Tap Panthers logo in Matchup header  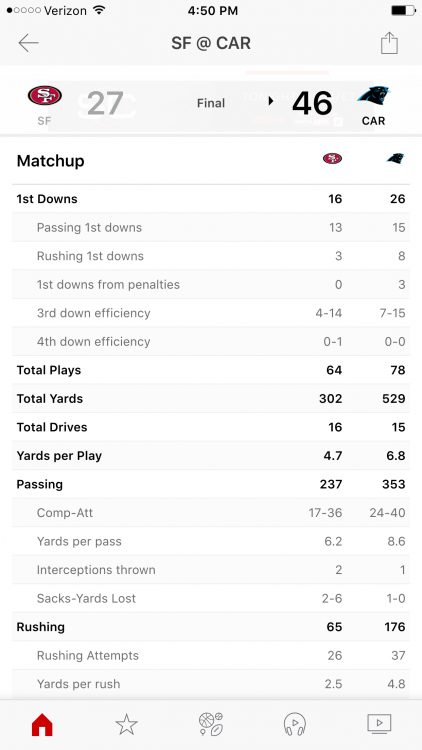coord(395,158)
